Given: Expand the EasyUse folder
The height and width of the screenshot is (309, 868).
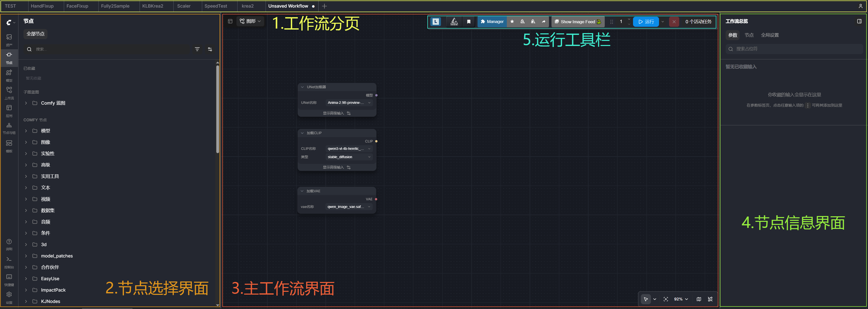Looking at the screenshot, I should click(x=26, y=278).
